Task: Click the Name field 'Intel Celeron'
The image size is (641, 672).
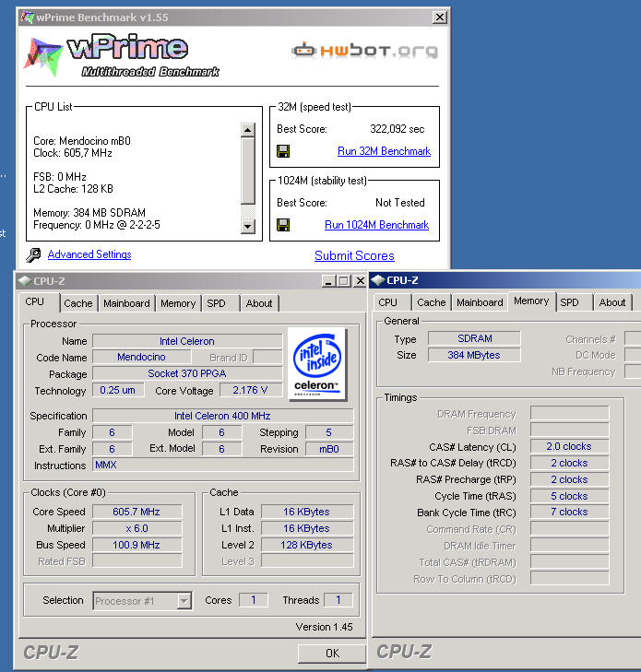Action: point(187,341)
